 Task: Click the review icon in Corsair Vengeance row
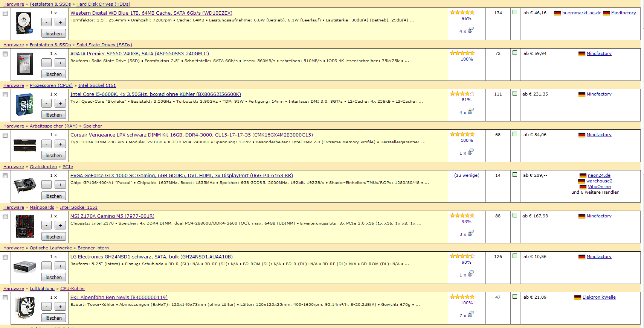click(x=471, y=152)
